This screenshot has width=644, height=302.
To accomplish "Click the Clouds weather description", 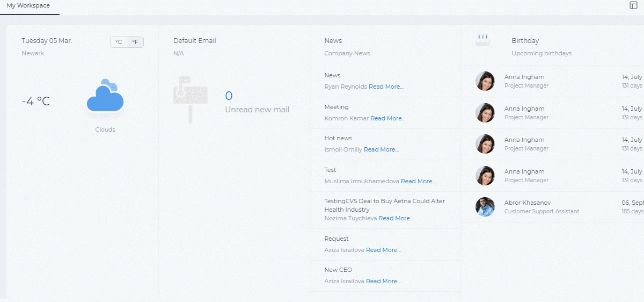I will click(105, 130).
